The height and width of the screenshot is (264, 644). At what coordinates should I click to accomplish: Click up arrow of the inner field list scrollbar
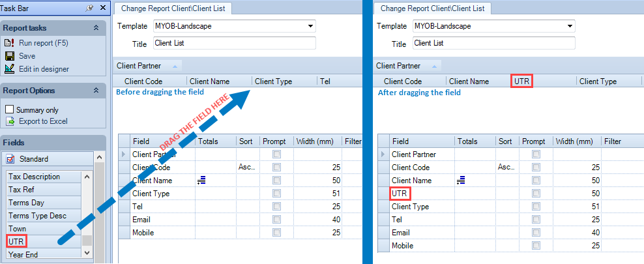87,177
